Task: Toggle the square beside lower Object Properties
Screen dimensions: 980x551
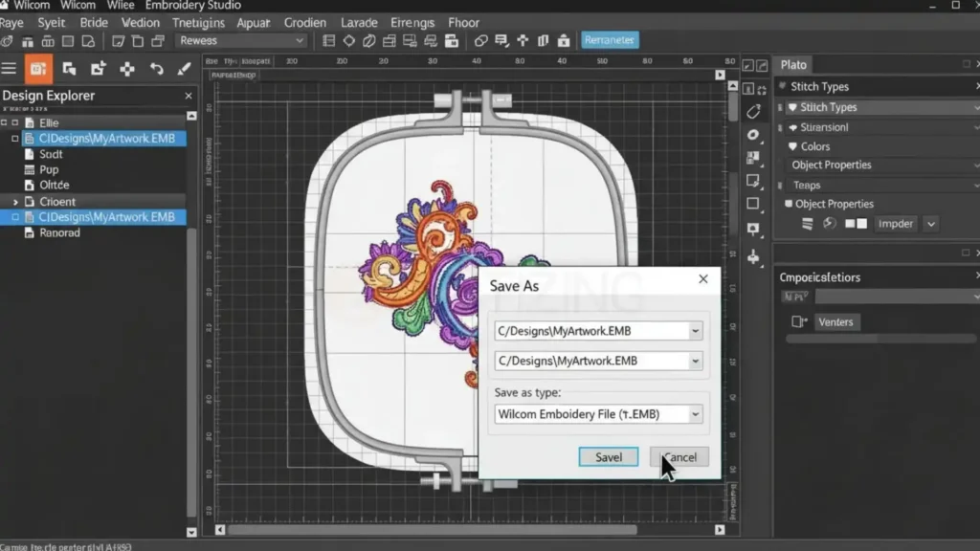Action: (x=789, y=204)
